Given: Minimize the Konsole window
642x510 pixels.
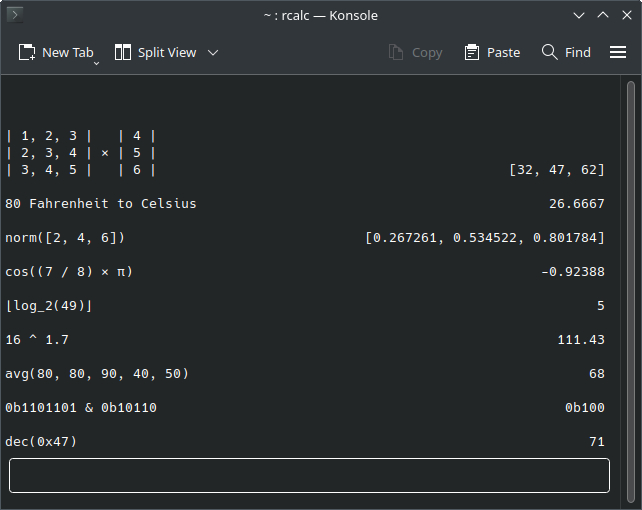Looking at the screenshot, I should pyautogui.click(x=579, y=16).
